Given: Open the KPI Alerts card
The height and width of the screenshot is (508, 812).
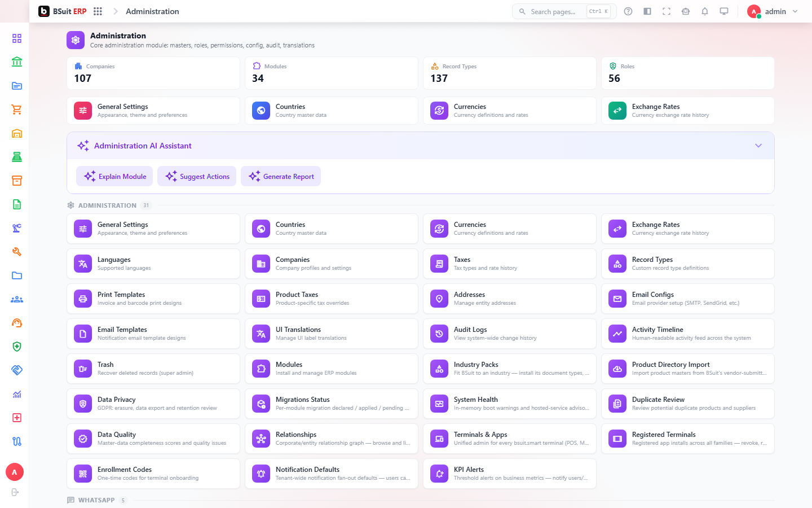Looking at the screenshot, I should pos(510,474).
